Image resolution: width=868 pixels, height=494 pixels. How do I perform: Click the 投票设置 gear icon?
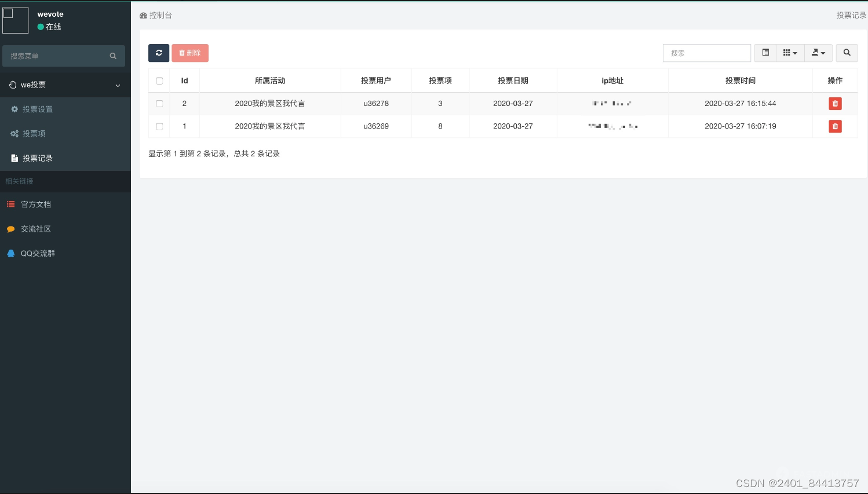pyautogui.click(x=14, y=109)
